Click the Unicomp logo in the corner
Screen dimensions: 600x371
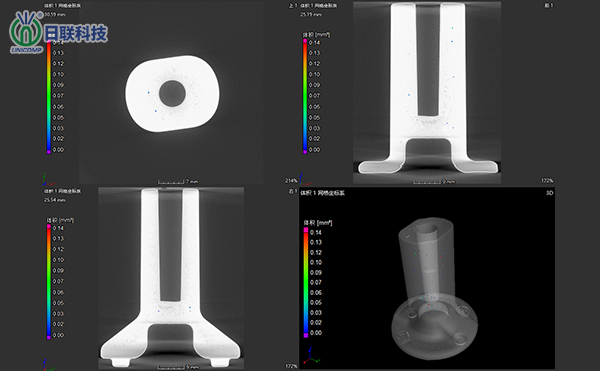pos(58,33)
